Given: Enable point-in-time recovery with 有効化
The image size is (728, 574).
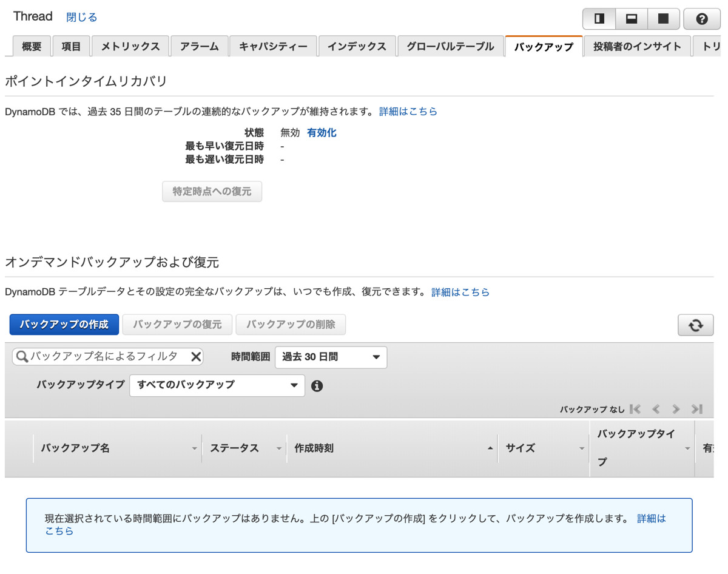Looking at the screenshot, I should point(322,132).
